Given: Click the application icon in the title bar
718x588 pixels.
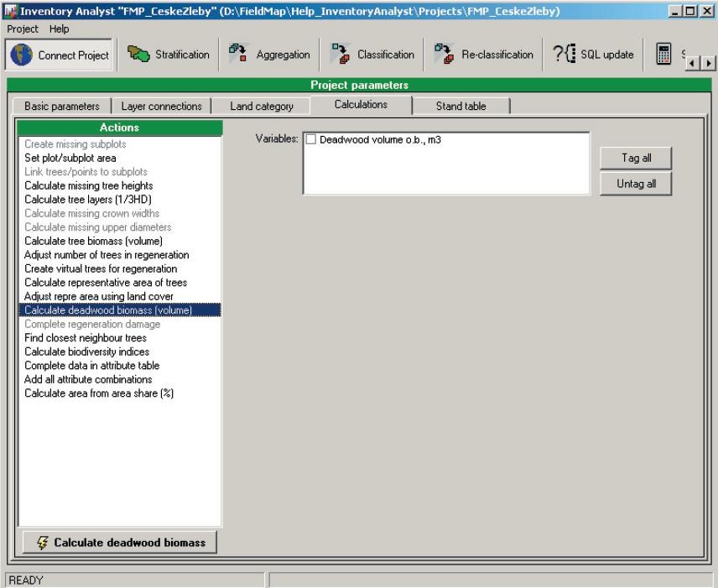Looking at the screenshot, I should tap(8, 9).
